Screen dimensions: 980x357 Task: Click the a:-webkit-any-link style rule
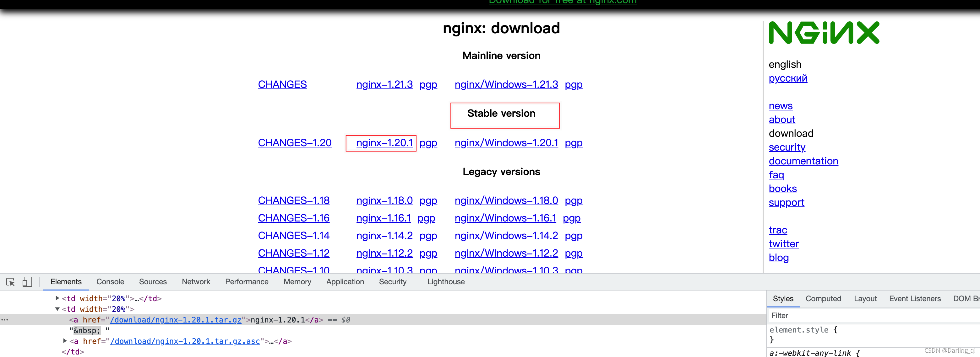pyautogui.click(x=814, y=353)
